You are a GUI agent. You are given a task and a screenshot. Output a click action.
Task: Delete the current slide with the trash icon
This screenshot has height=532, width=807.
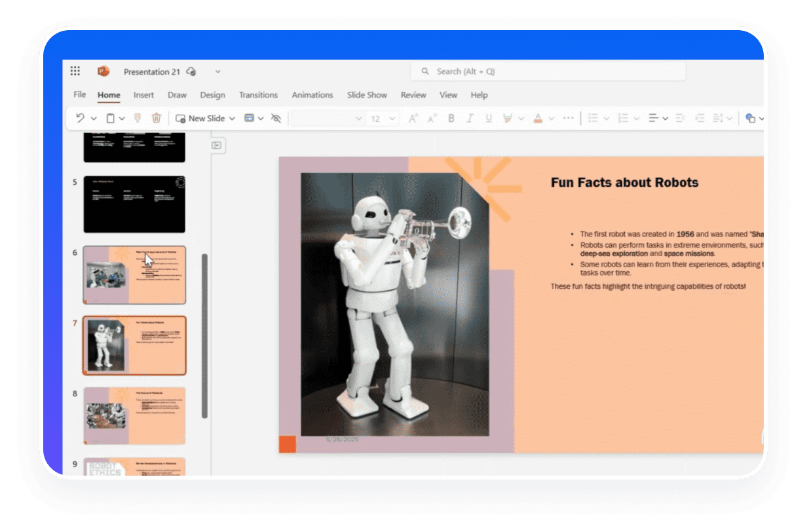(x=155, y=118)
